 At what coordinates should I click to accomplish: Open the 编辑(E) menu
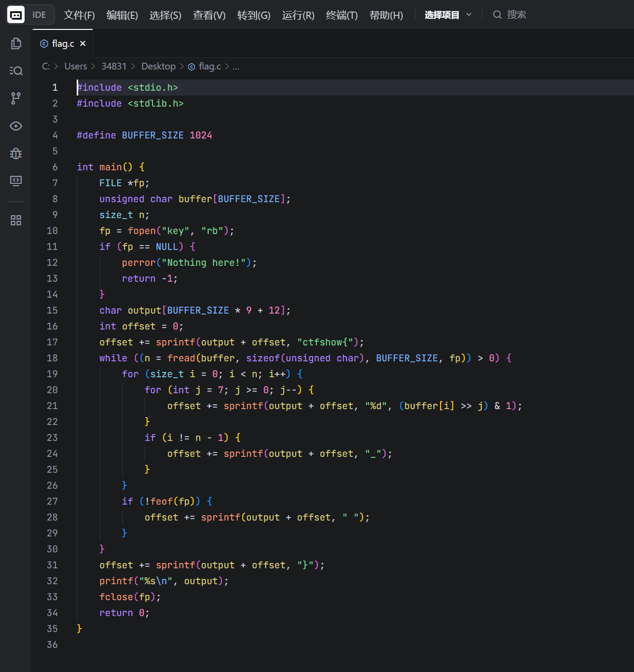122,15
